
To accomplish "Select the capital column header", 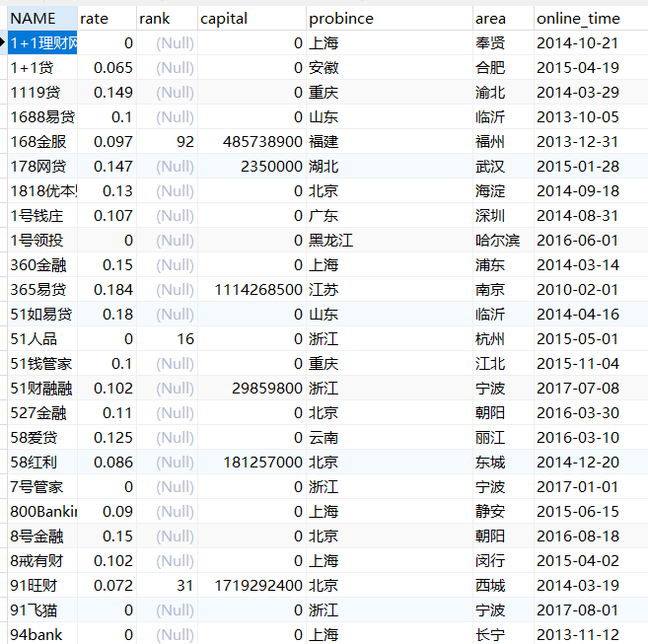I will point(252,18).
